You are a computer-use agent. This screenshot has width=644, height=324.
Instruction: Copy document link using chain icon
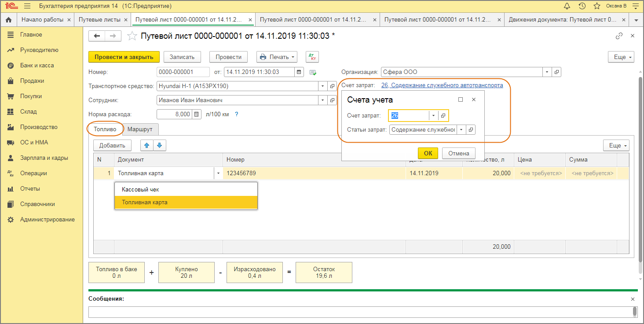[619, 36]
